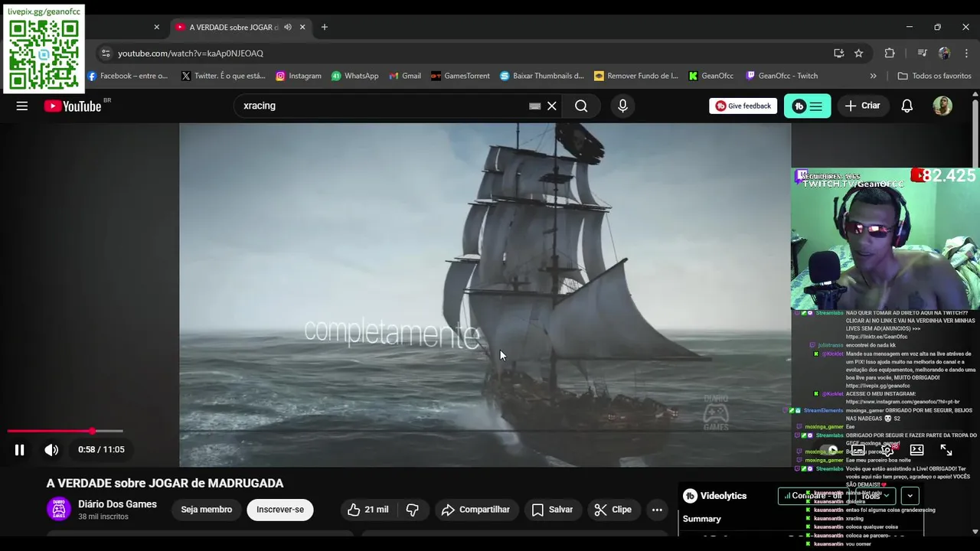Like the video with 21 mil
This screenshot has height=551, width=980.
368,510
